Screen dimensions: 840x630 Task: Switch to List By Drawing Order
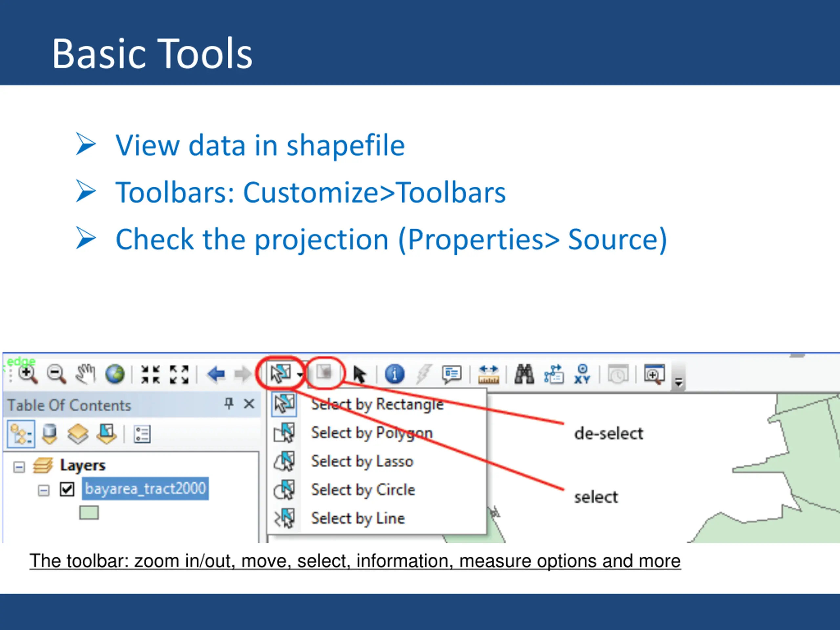tap(21, 434)
